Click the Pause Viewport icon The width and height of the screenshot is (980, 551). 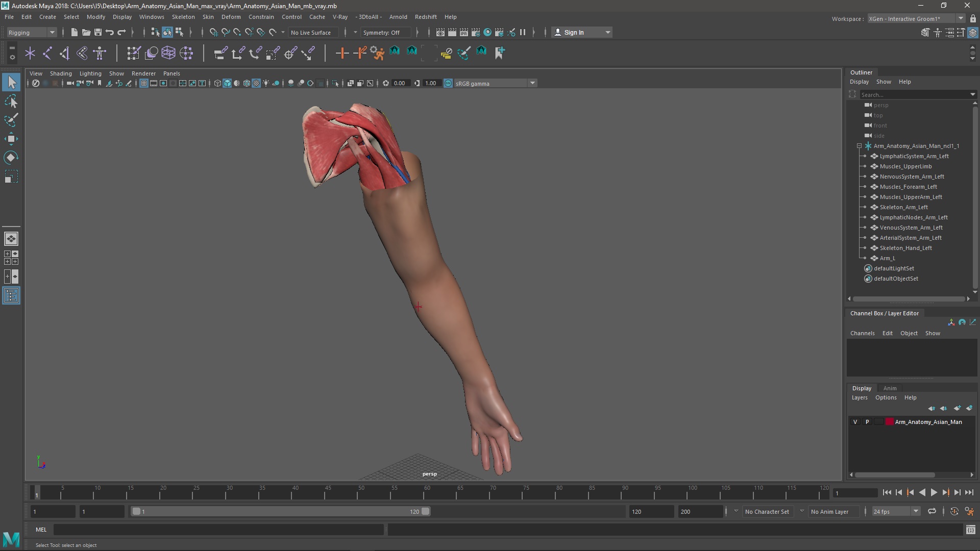point(523,32)
